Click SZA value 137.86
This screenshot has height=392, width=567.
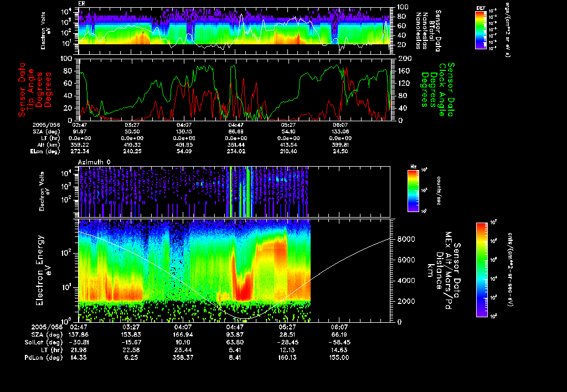click(79, 334)
